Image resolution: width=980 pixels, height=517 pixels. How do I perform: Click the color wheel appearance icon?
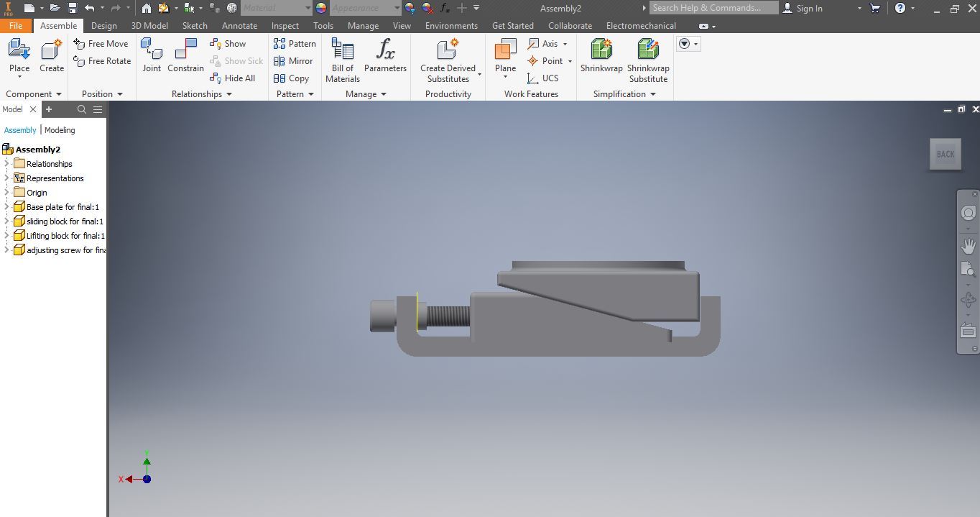(x=320, y=8)
